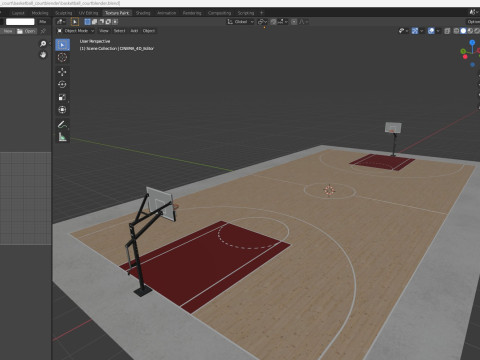The image size is (480, 360).
Task: Switch to the UV Editing workspace tab
Action: [89, 13]
